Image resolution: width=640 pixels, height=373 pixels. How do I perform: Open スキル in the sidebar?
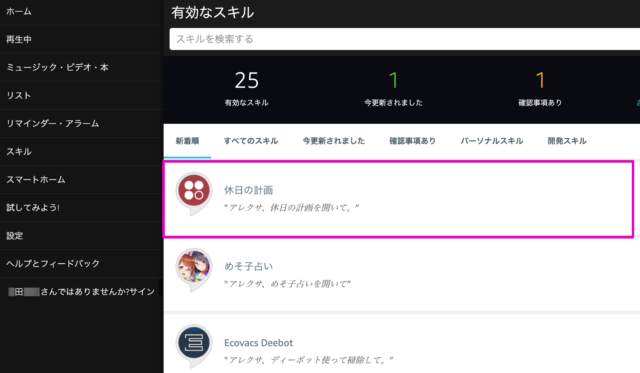pos(19,151)
